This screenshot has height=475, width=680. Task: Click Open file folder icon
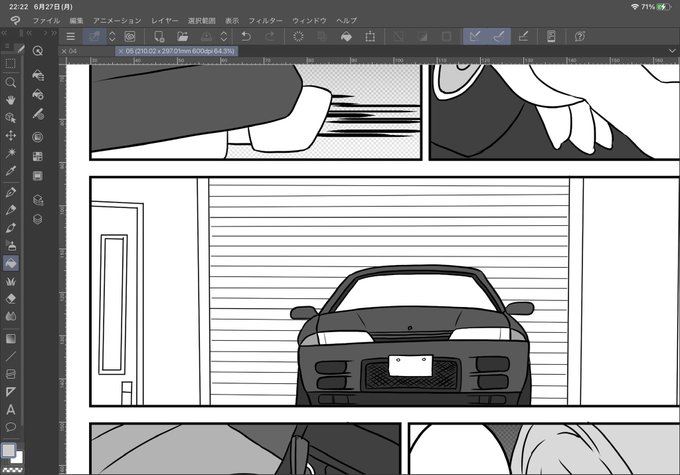pos(183,36)
